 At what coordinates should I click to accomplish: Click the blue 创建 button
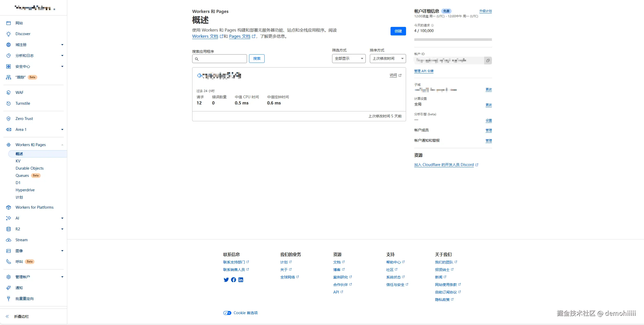[x=398, y=31]
